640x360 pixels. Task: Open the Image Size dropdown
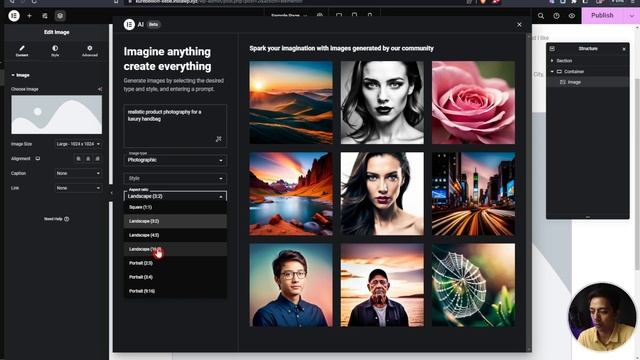(78, 144)
